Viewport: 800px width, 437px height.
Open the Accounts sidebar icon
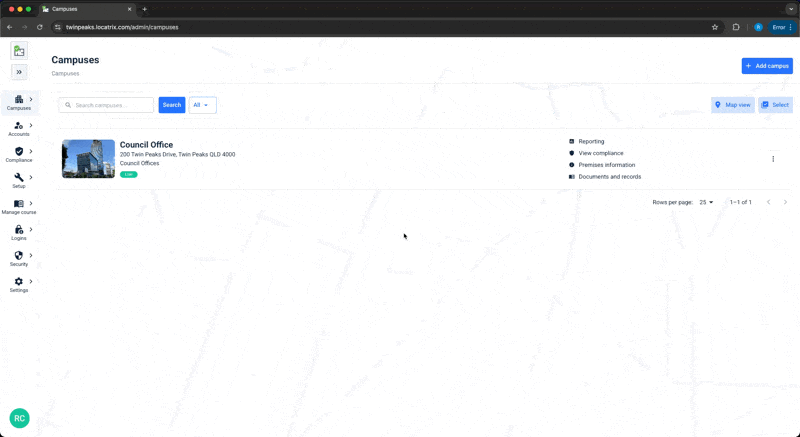point(19,125)
